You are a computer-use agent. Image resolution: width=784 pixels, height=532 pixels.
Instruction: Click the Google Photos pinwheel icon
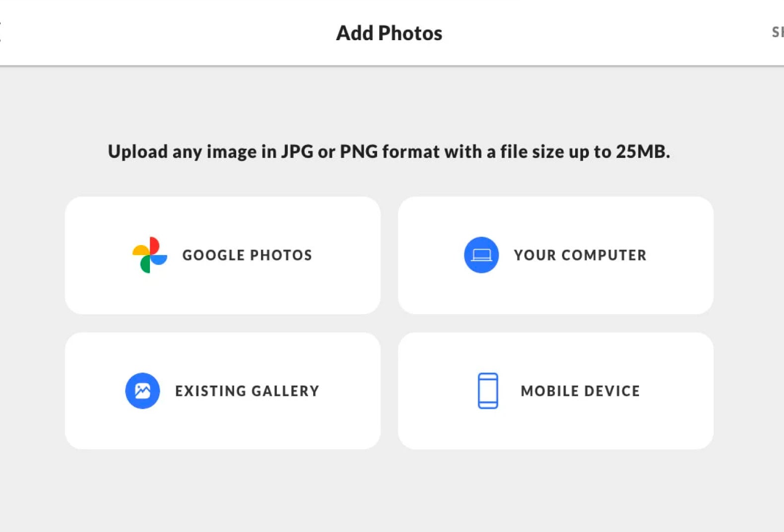pyautogui.click(x=149, y=255)
